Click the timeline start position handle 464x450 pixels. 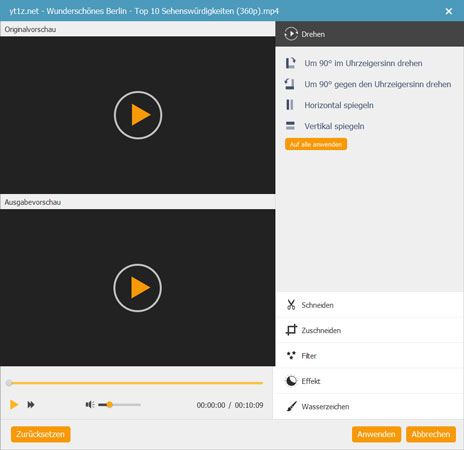9,383
